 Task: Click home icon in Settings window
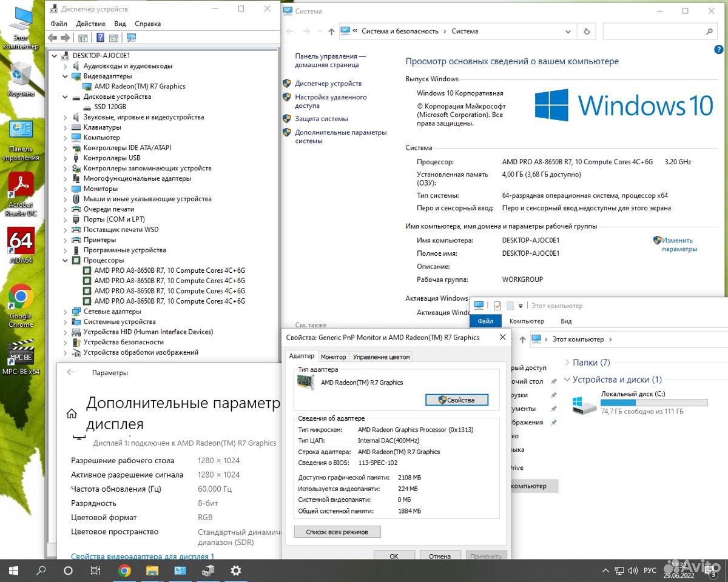[72, 414]
